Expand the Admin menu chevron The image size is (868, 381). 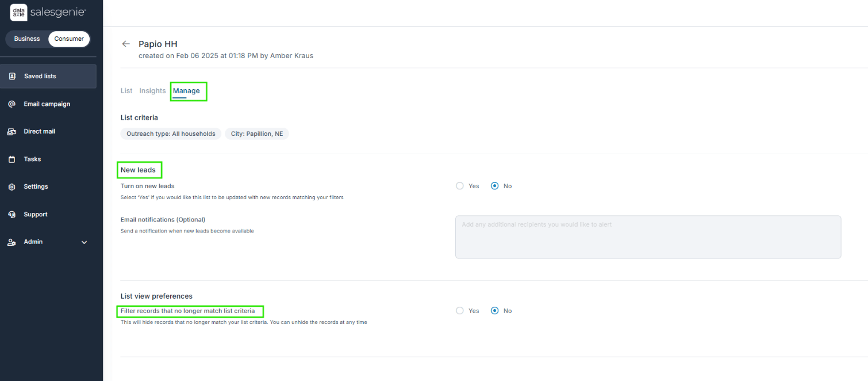coord(85,242)
